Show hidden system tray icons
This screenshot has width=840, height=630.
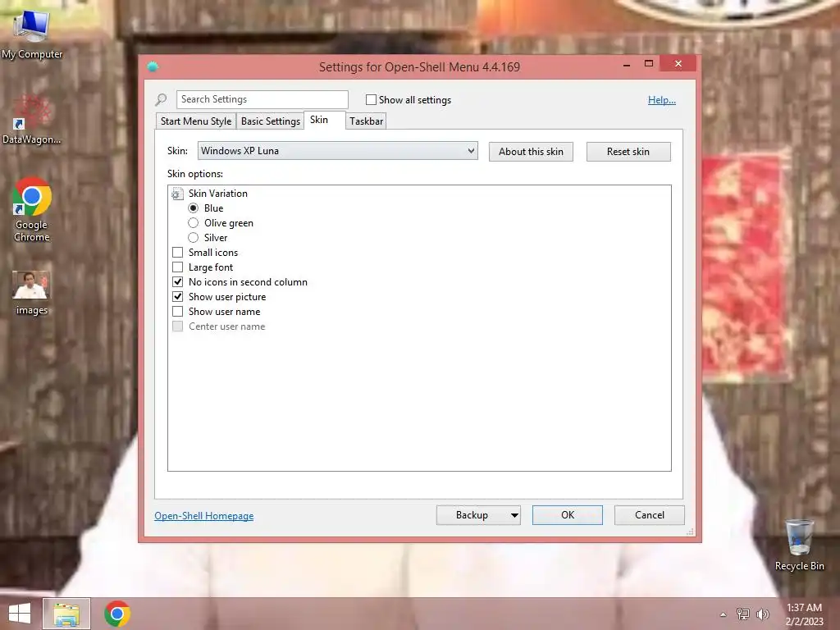pyautogui.click(x=724, y=614)
